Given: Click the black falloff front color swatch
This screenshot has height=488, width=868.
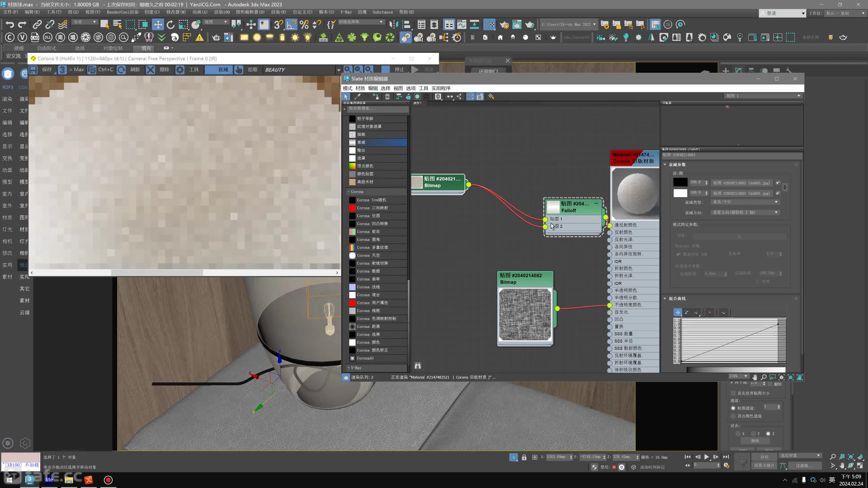Looking at the screenshot, I should click(680, 182).
